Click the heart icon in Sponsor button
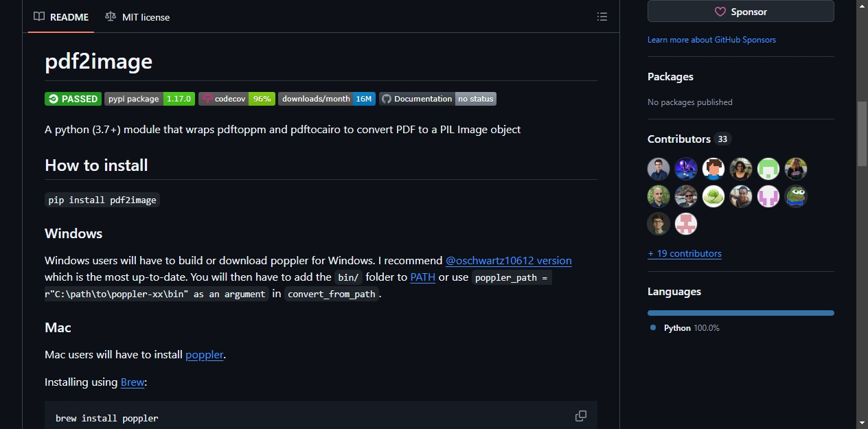 [720, 12]
